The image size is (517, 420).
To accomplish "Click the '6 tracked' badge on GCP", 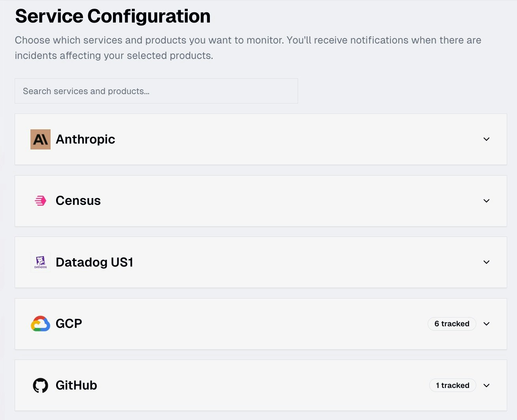I will click(x=451, y=324).
